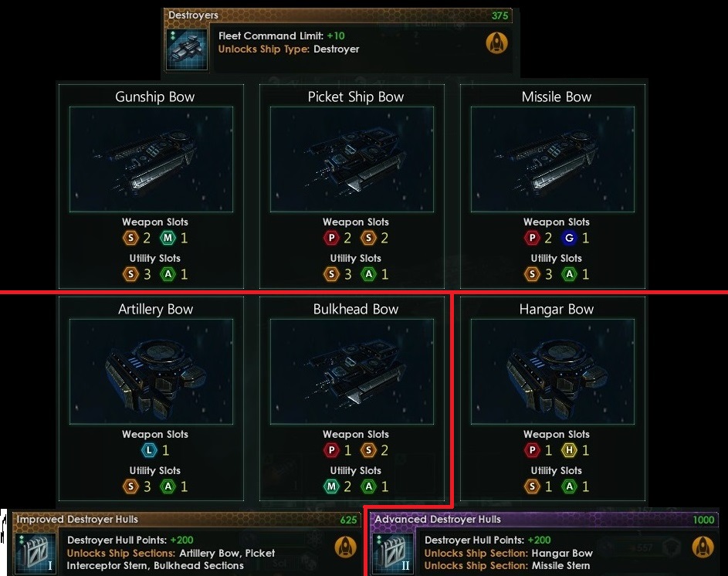Click the M weapon slot icon on Gunship Bow
Image resolution: width=728 pixels, height=576 pixels.
point(168,238)
